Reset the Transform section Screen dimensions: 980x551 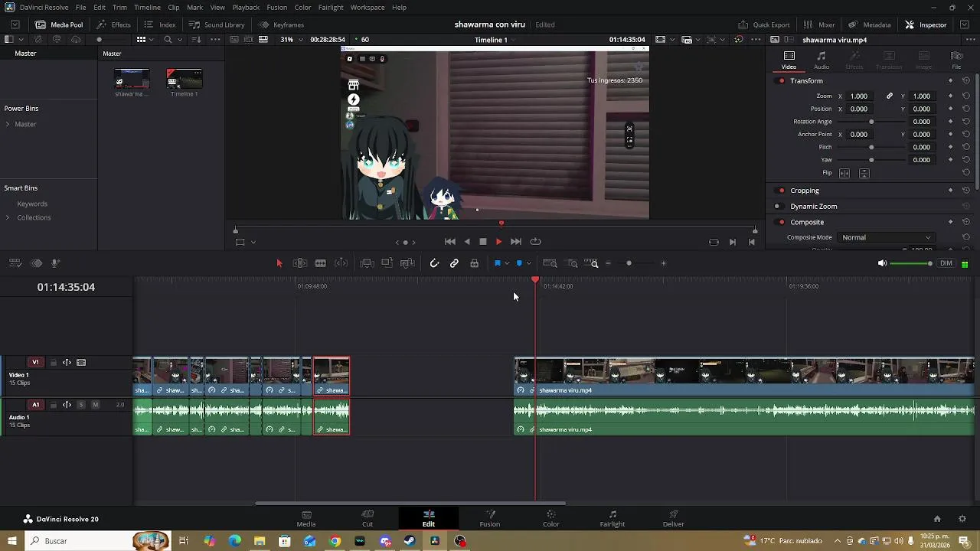tap(966, 81)
